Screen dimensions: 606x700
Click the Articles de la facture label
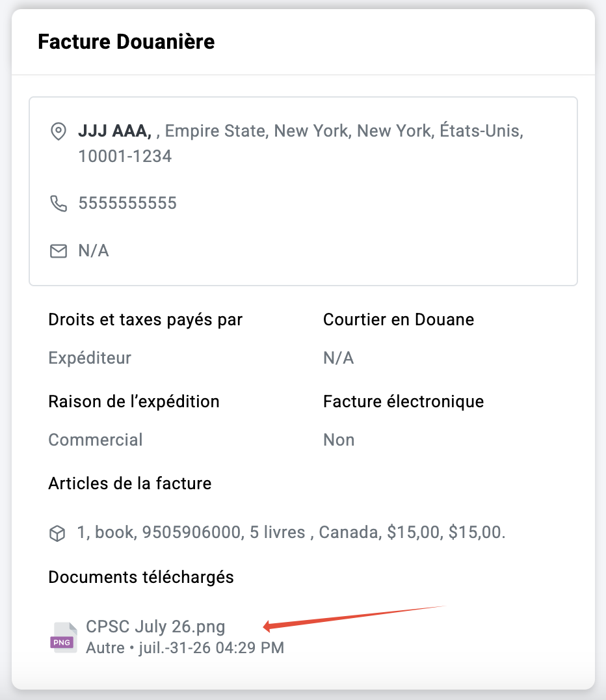[x=130, y=483]
